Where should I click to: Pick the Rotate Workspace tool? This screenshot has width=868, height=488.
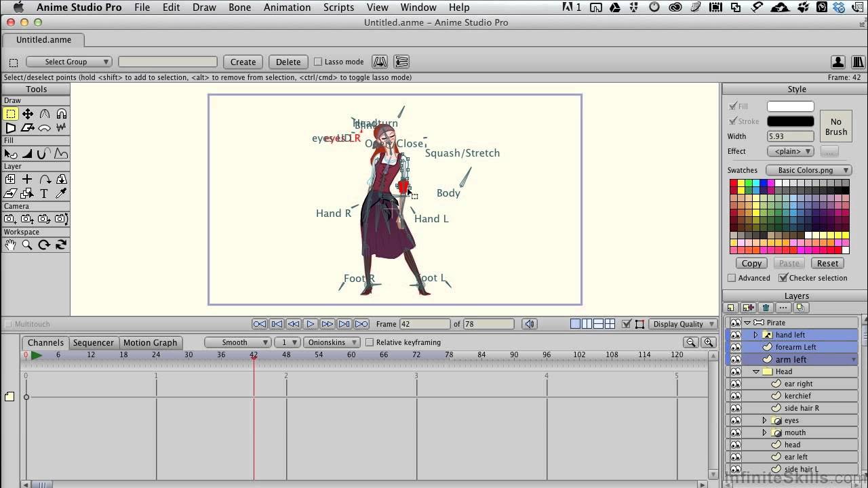(x=45, y=245)
